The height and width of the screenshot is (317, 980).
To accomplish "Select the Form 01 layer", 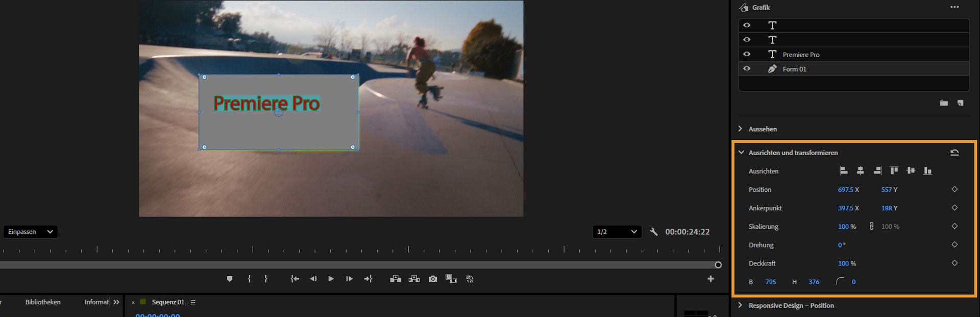I will pyautogui.click(x=853, y=69).
